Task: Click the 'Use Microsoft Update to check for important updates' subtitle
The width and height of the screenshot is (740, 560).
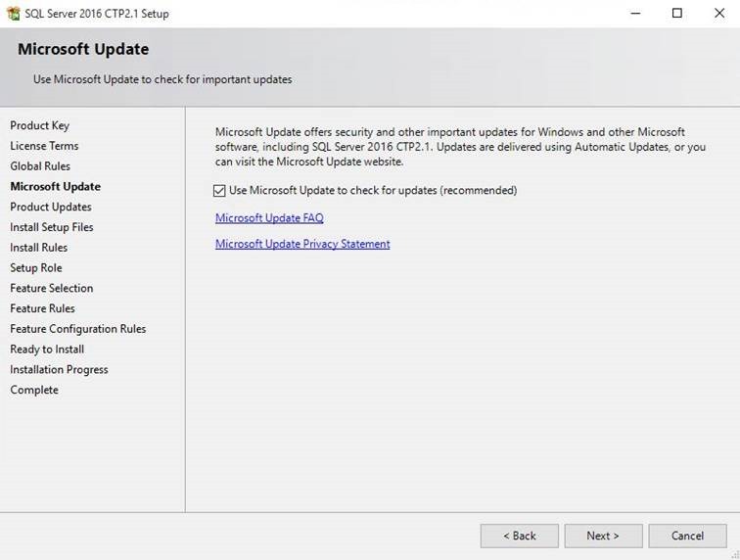Action: (x=162, y=79)
